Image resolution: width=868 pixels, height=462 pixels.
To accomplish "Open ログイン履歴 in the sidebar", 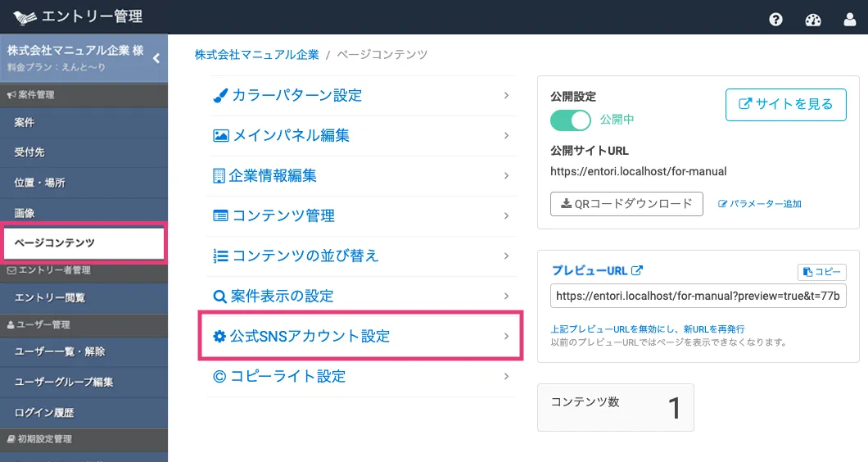I will 84,413.
